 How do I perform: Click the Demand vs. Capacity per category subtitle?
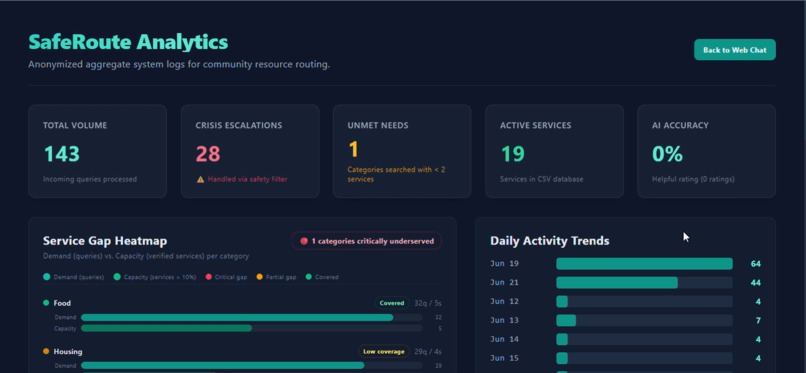point(146,256)
